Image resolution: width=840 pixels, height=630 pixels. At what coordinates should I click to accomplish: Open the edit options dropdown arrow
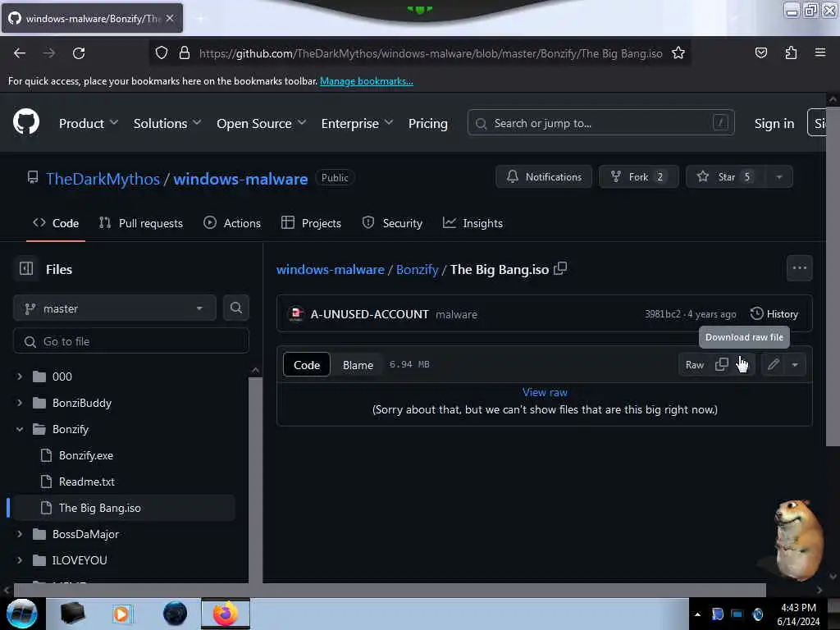coord(795,364)
